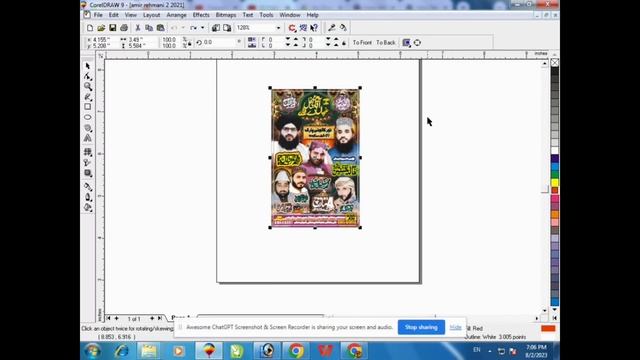Select the Interactive Blend tool
Image resolution: width=640 pixels, height=360 pixels.
click(x=88, y=173)
